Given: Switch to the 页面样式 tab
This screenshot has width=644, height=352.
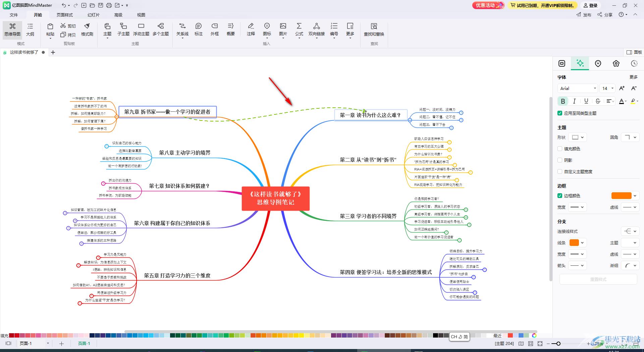Looking at the screenshot, I should [65, 15].
